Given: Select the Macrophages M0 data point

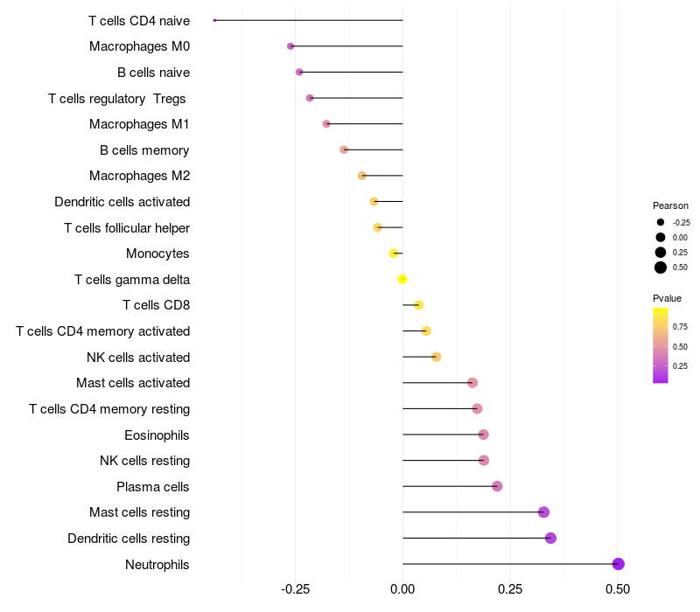Looking at the screenshot, I should coord(290,46).
